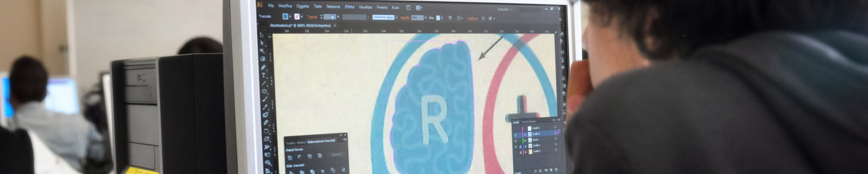Expand the faccia layer arrow

[x=525, y=141]
